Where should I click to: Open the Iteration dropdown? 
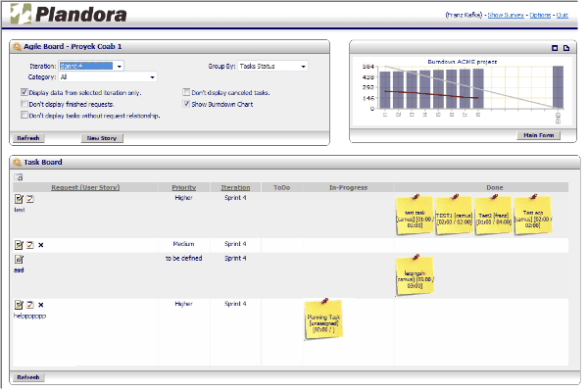(x=91, y=67)
